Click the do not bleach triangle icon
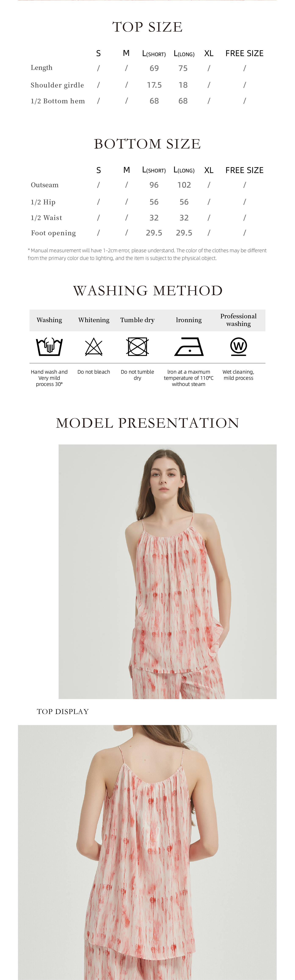This screenshot has width=295, height=980. (94, 347)
